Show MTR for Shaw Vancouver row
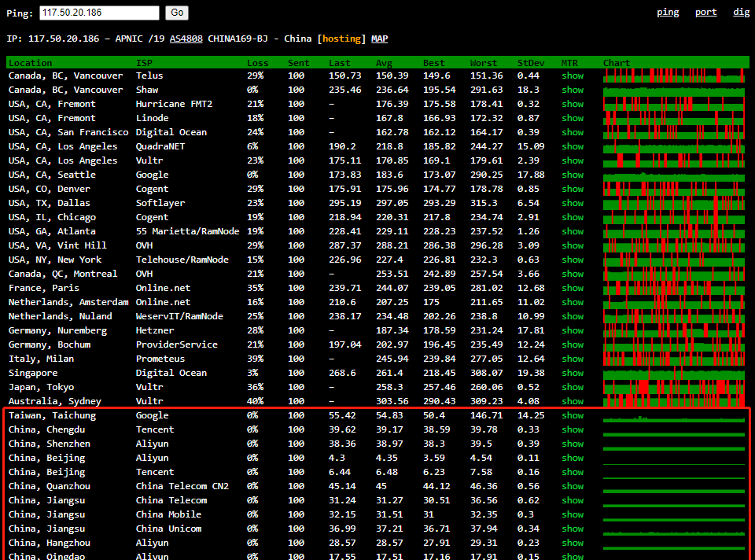Image resolution: width=755 pixels, height=560 pixels. pos(573,90)
